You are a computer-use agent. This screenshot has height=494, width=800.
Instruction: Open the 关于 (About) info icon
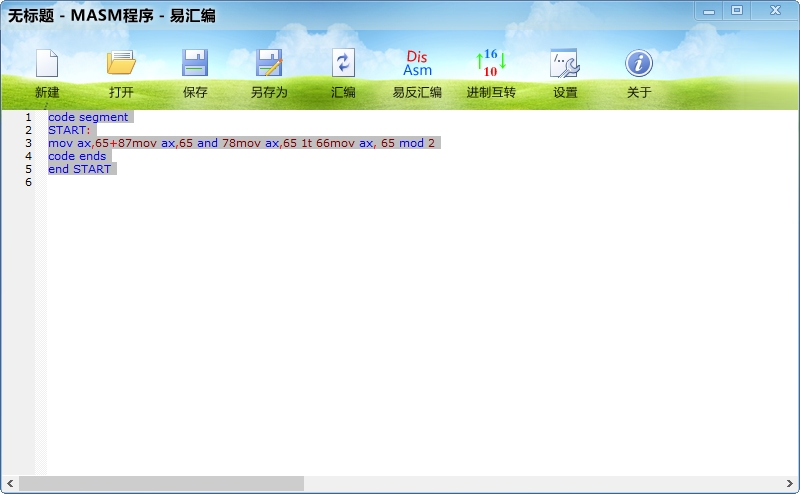(x=639, y=63)
